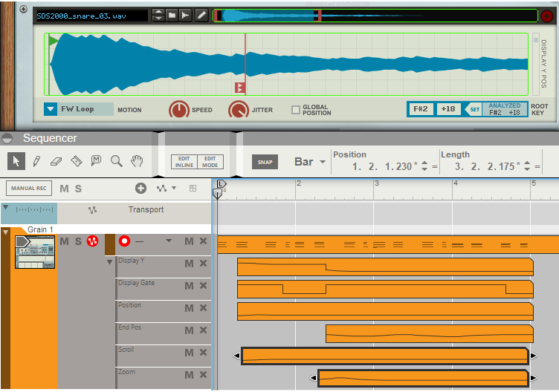This screenshot has width=559, height=392.
Task: Click the Speed knob
Action: click(178, 110)
